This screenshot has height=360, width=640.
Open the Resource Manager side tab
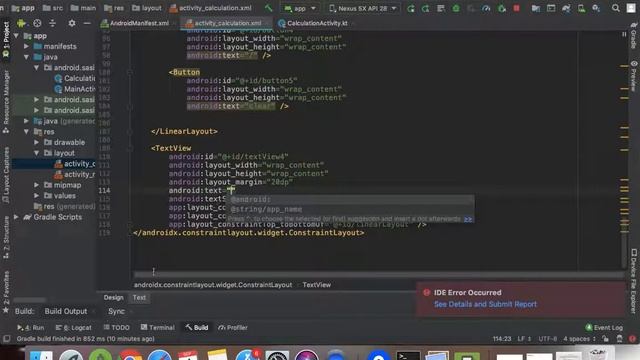point(6,101)
